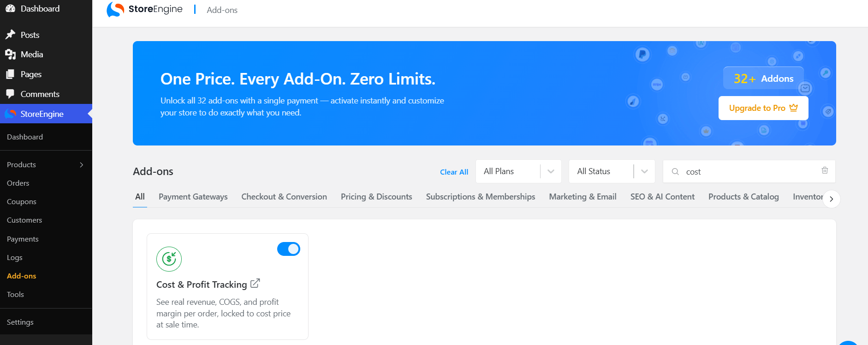Open the All Status dropdown

(612, 171)
